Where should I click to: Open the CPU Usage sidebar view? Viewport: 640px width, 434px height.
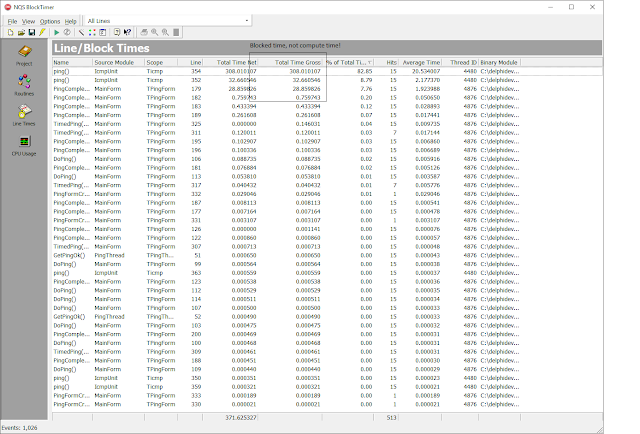pyautogui.click(x=24, y=146)
